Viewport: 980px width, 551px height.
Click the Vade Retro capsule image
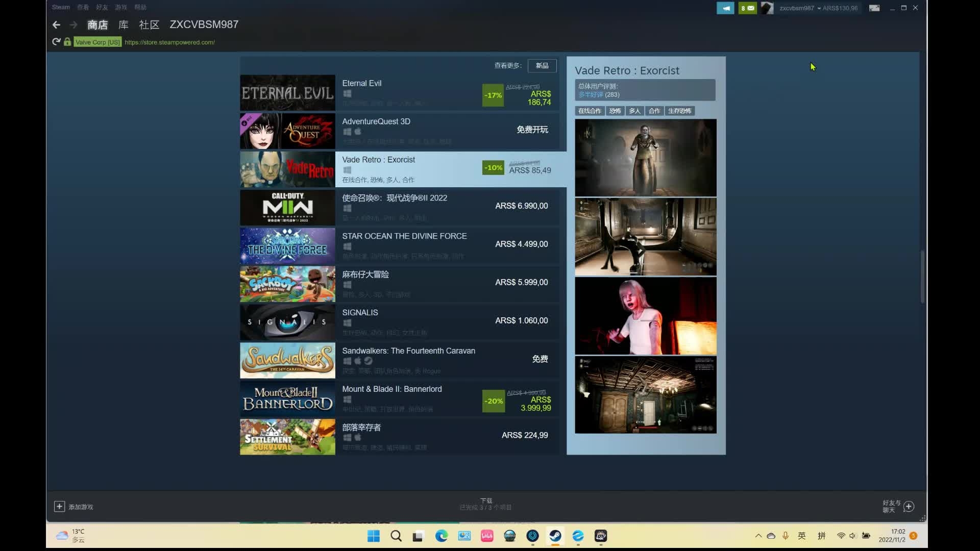pyautogui.click(x=287, y=169)
